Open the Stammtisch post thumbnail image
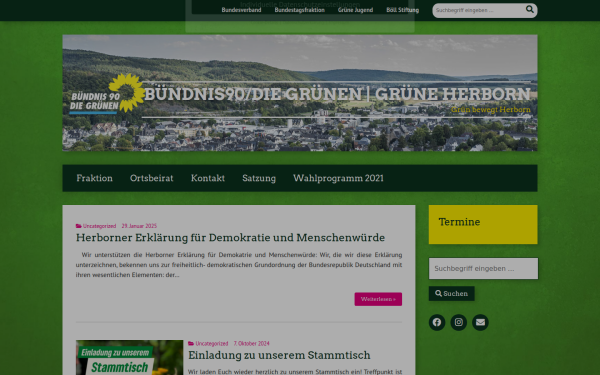The image size is (600, 375). tap(129, 357)
